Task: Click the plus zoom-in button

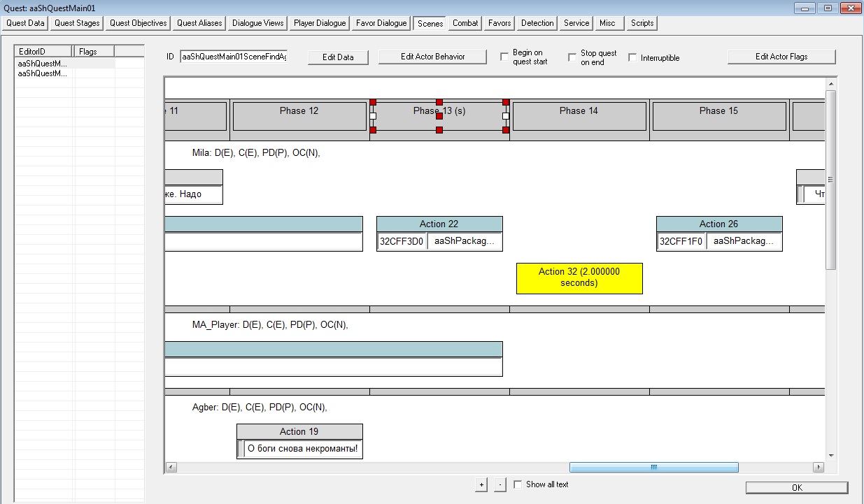Action: pyautogui.click(x=481, y=484)
